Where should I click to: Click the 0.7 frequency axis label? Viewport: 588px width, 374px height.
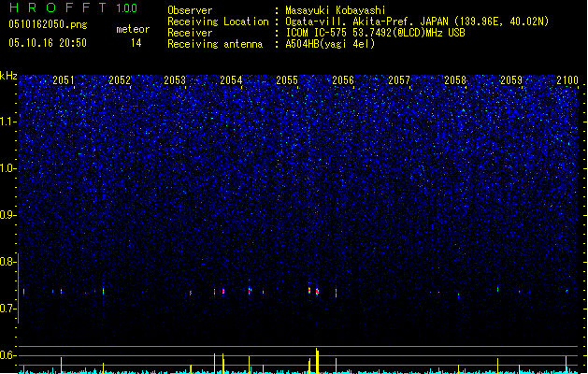[x=7, y=309]
